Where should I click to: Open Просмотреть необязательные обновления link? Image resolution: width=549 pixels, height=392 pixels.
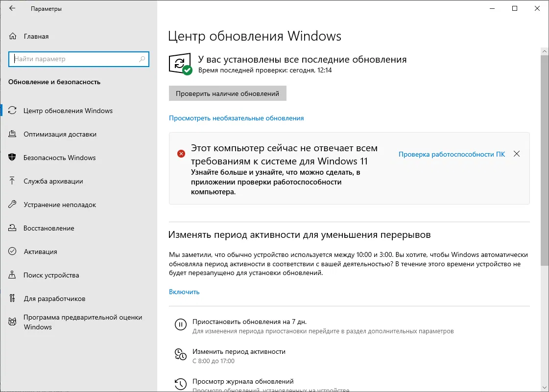click(x=237, y=118)
